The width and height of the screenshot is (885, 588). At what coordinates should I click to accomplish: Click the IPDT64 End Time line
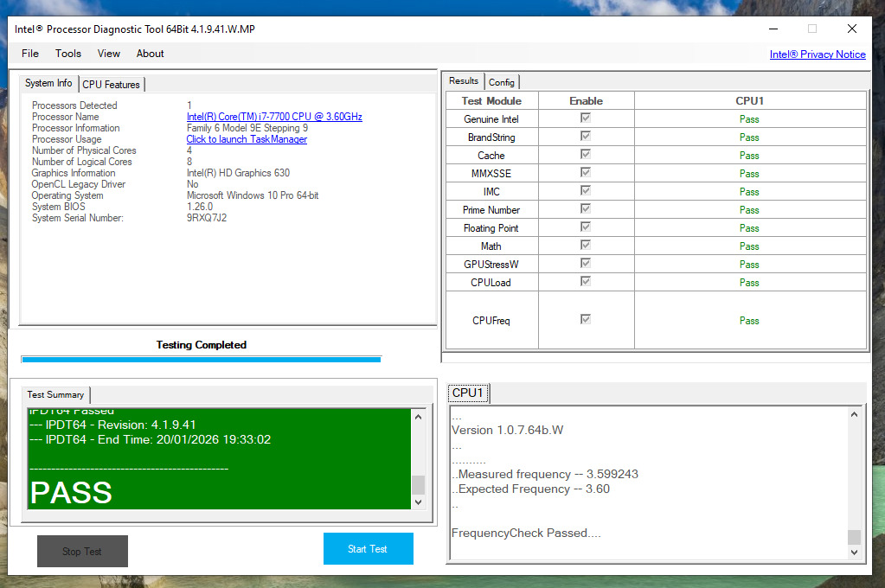151,439
